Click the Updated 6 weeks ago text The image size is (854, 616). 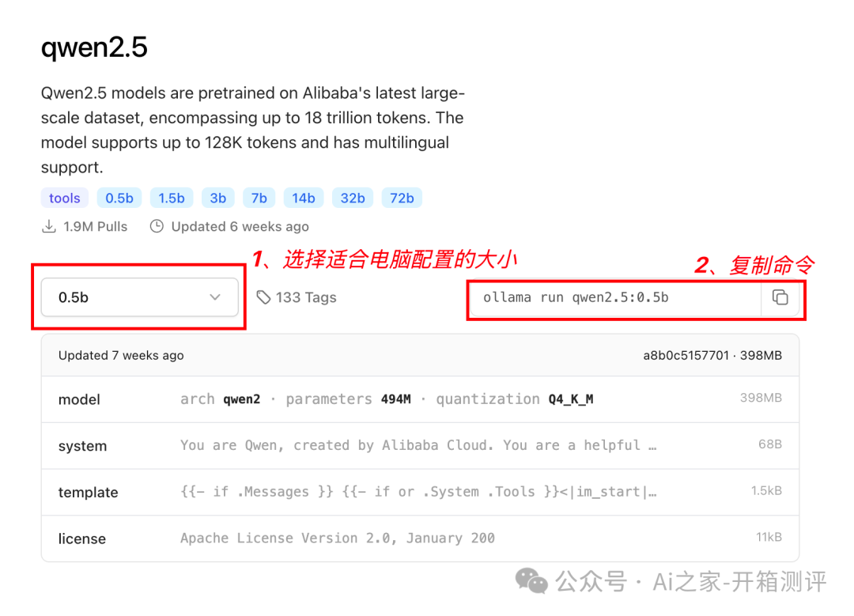click(x=240, y=227)
